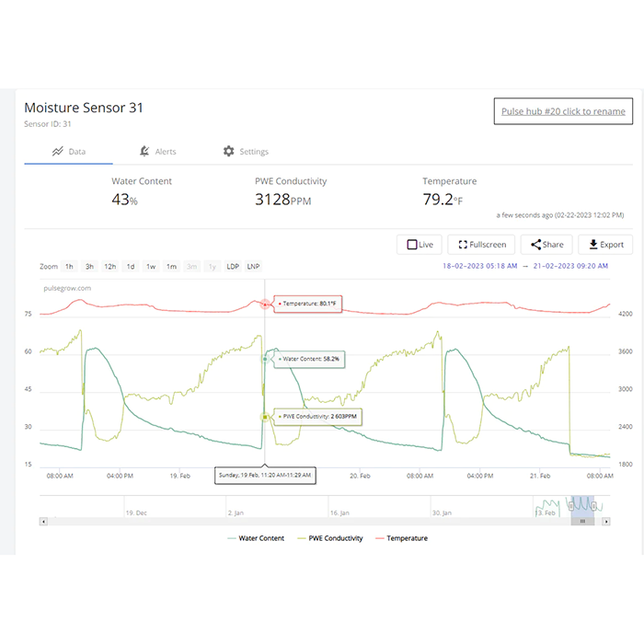
Task: Click the navigator scrollbar handle
Action: [582, 521]
